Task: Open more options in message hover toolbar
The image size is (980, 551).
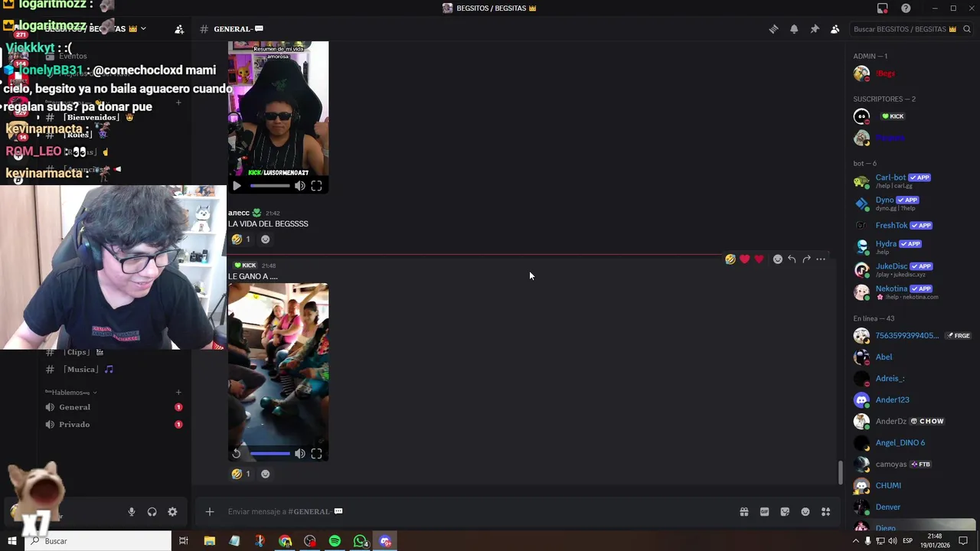Action: 821,259
